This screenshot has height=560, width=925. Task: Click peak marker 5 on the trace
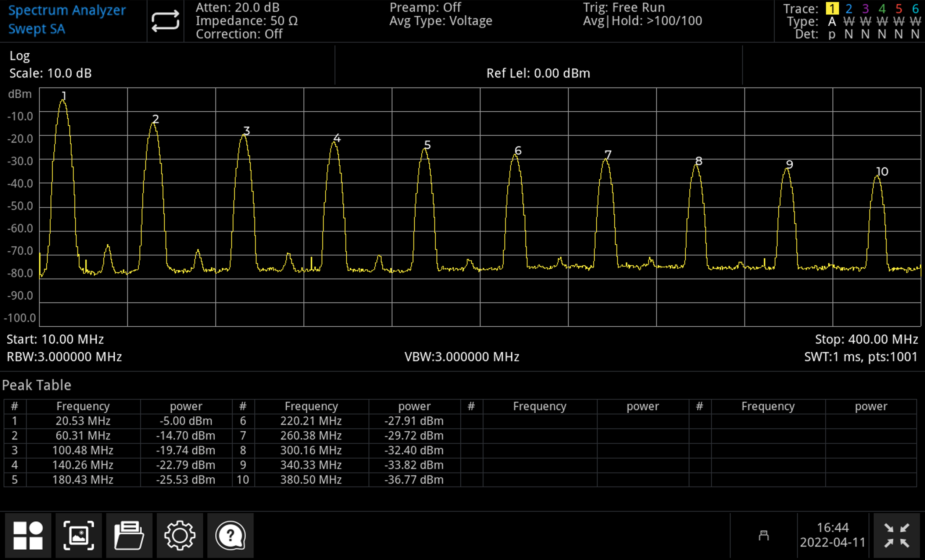[x=427, y=145]
